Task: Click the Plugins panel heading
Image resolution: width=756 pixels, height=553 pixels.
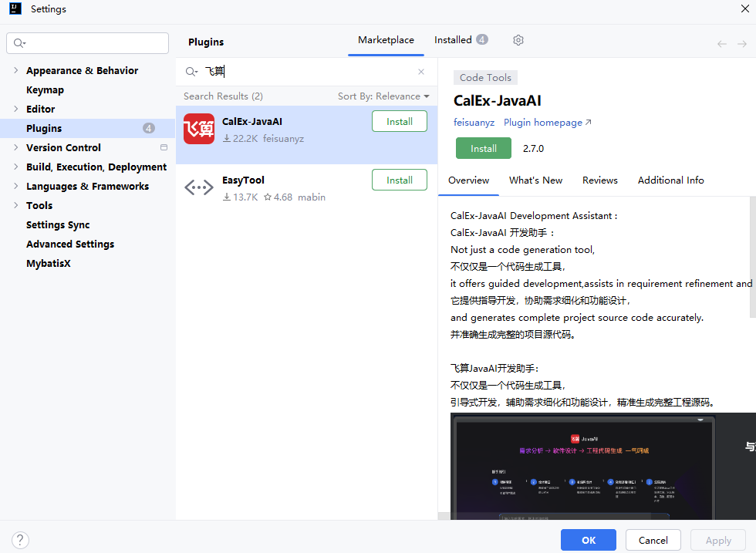Action: (206, 42)
